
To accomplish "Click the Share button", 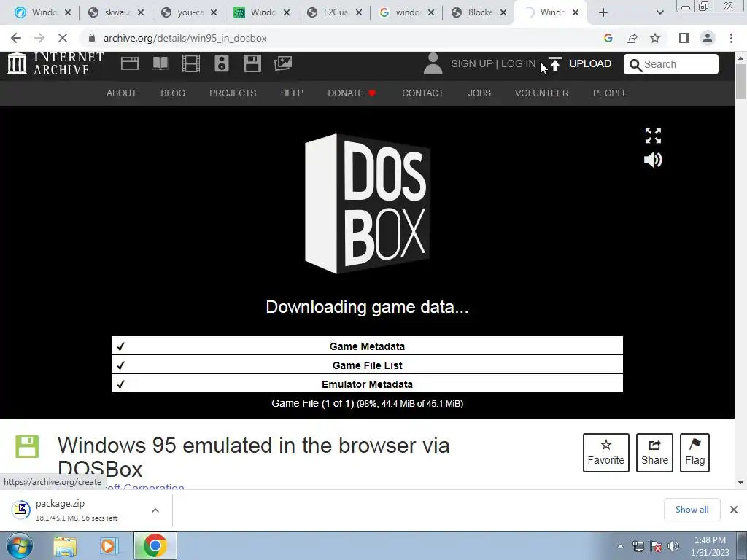I will [654, 452].
